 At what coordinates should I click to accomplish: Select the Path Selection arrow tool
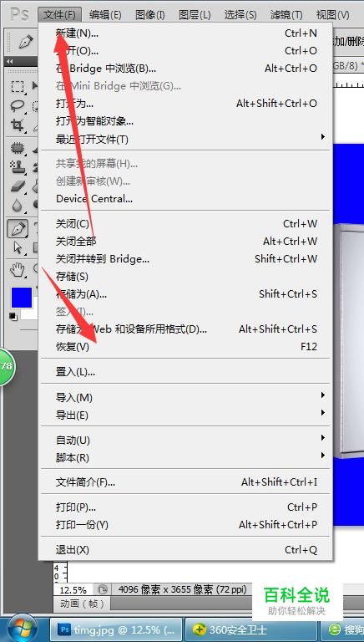point(18,247)
